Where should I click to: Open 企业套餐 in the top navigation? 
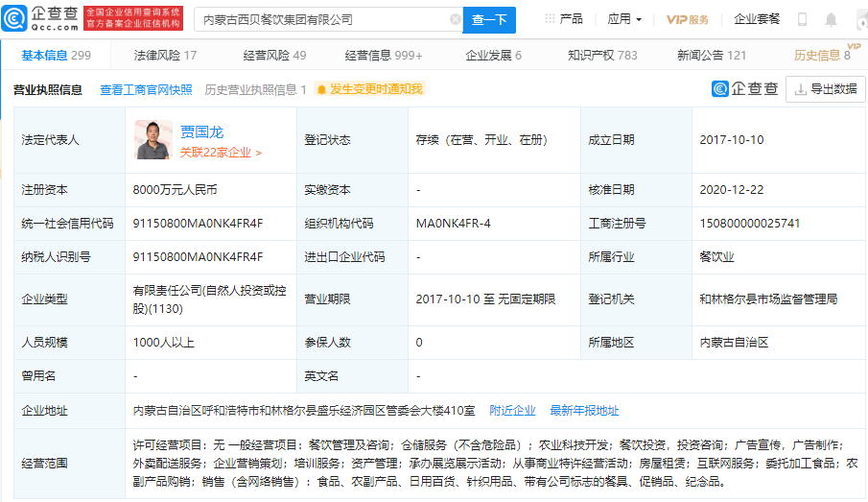(756, 19)
